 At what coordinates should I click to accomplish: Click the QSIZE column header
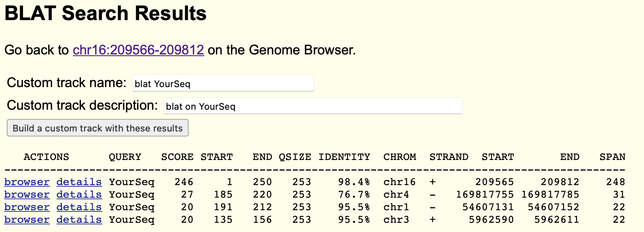(295, 157)
